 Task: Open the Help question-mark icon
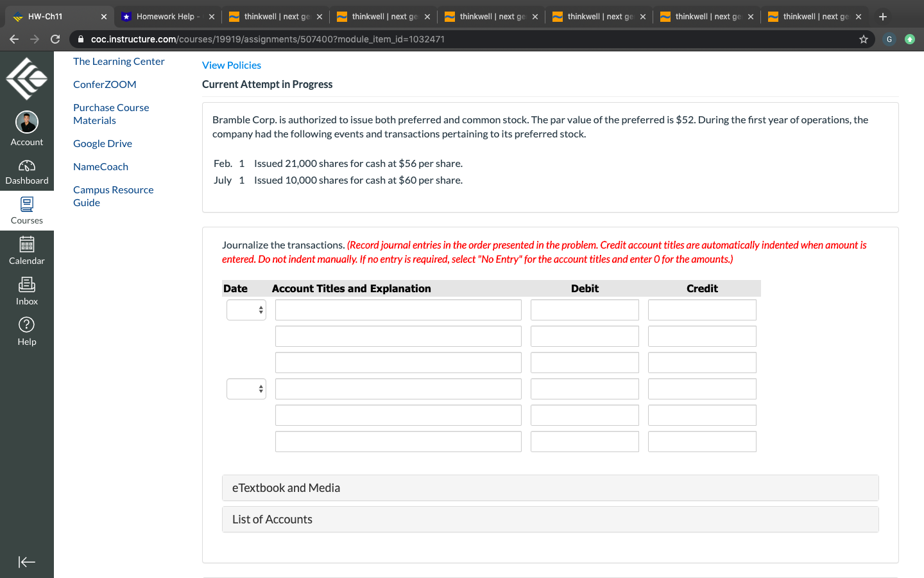27,325
